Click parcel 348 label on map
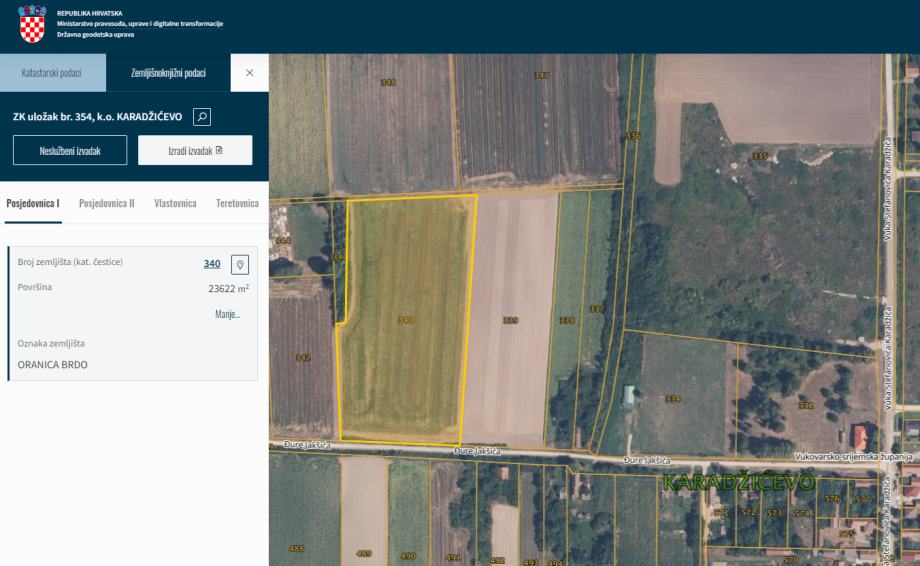This screenshot has width=920, height=566. (x=388, y=83)
